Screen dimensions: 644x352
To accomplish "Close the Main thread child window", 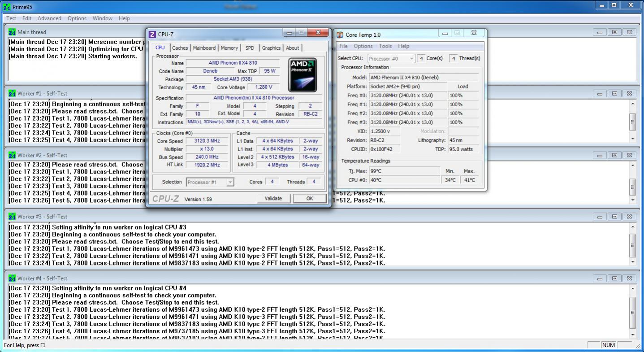I will 629,32.
